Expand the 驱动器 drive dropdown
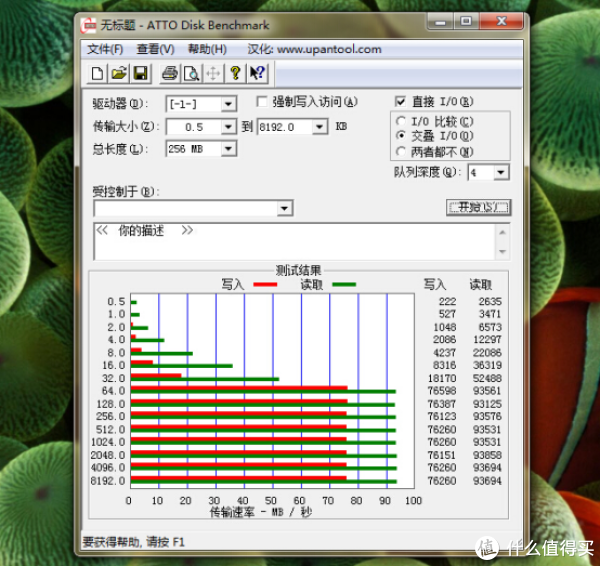This screenshot has height=566, width=600. (228, 104)
